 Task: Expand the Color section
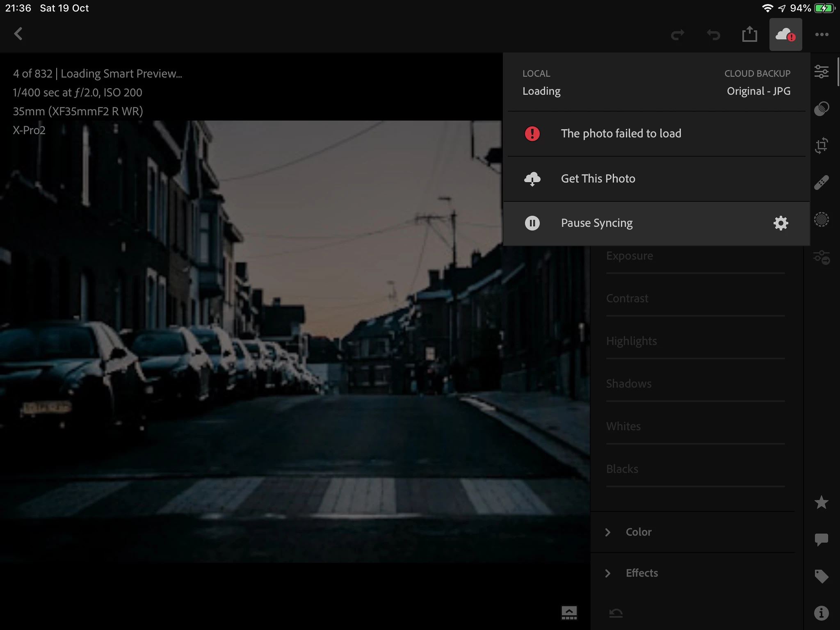(638, 532)
